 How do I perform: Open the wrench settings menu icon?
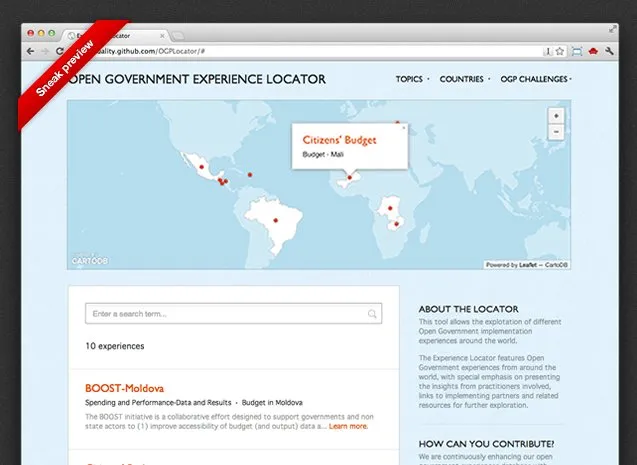609,51
